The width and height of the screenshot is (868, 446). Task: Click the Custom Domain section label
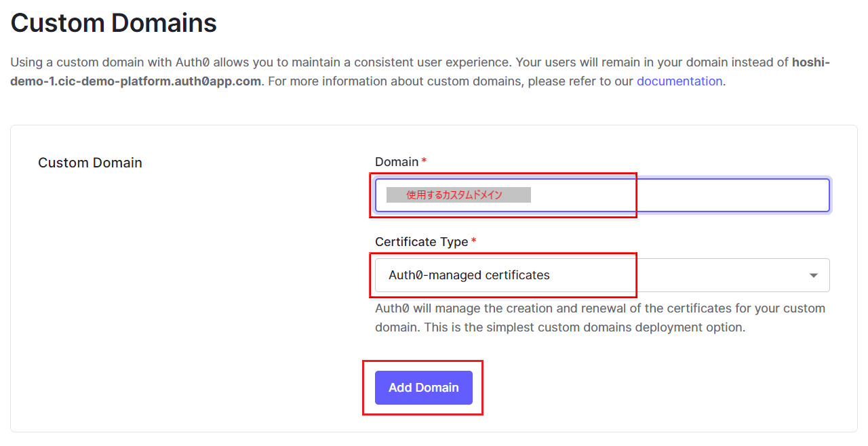point(90,163)
